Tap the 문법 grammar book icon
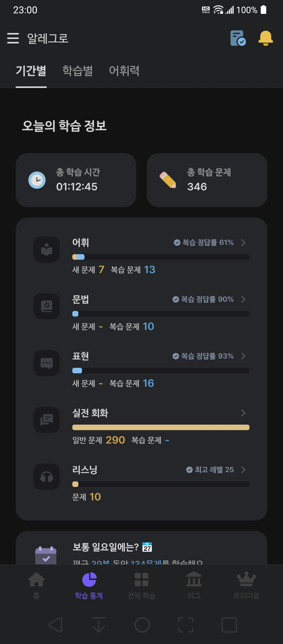This screenshot has width=283, height=644. pyautogui.click(x=47, y=306)
